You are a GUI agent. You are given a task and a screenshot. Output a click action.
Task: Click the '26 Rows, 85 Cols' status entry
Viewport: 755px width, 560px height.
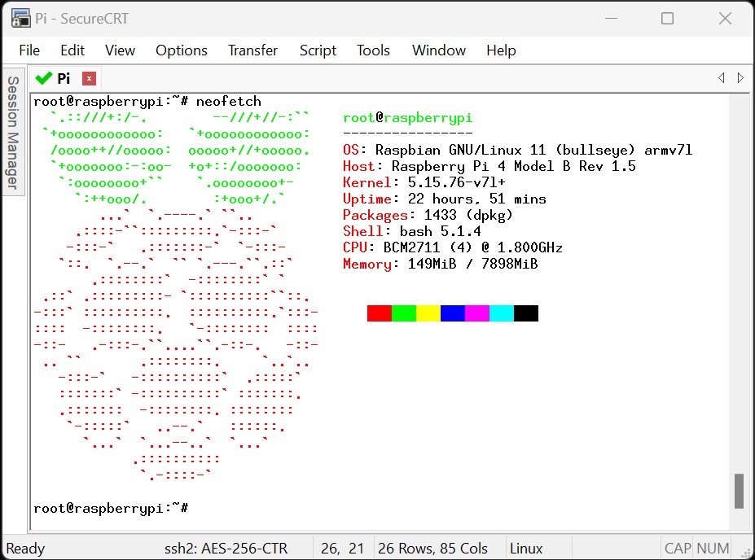432,549
